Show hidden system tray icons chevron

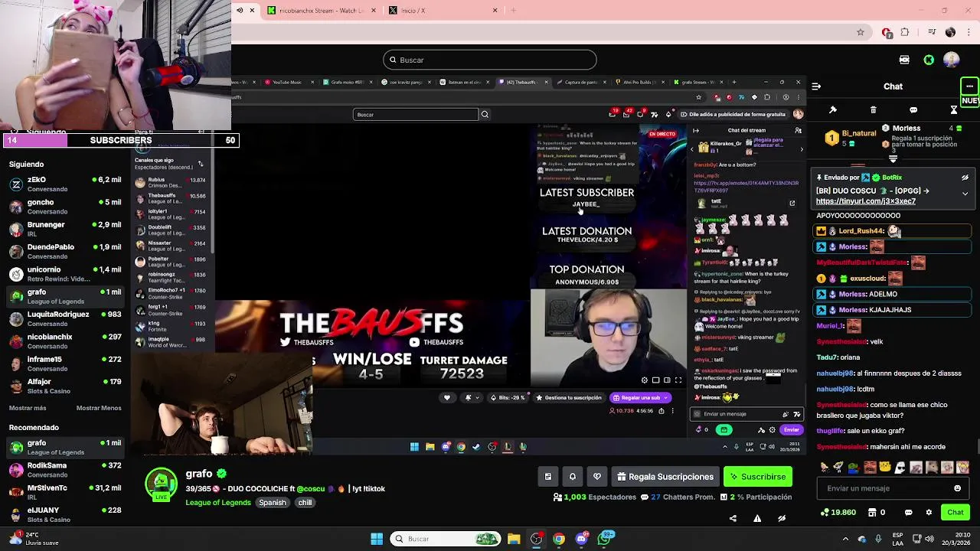[845, 539]
